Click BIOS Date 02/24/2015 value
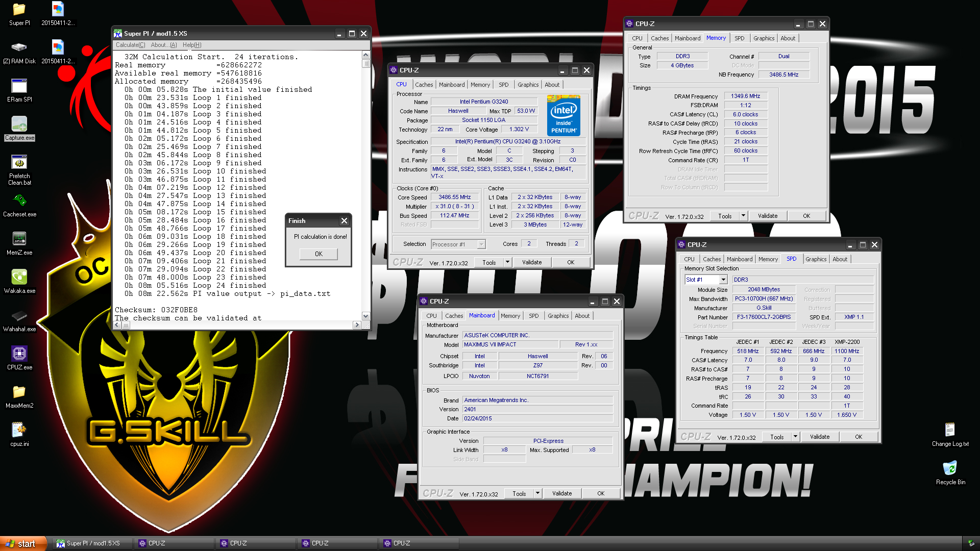The image size is (980, 551). (537, 418)
